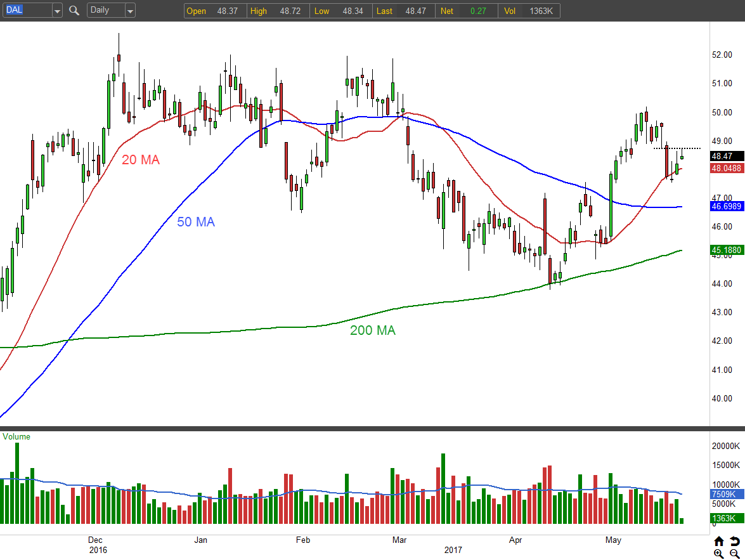
Task: Click the DAL ticker symbol input field
Action: click(27, 10)
